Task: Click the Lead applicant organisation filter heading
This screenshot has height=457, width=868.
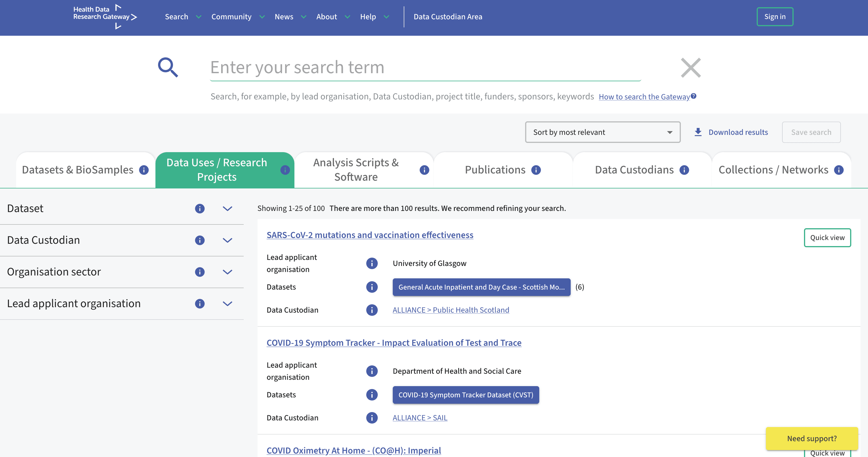Action: coord(74,303)
